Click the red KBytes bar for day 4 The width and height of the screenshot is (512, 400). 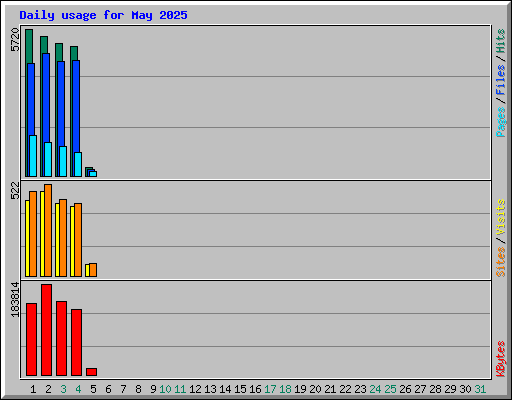tap(76, 342)
